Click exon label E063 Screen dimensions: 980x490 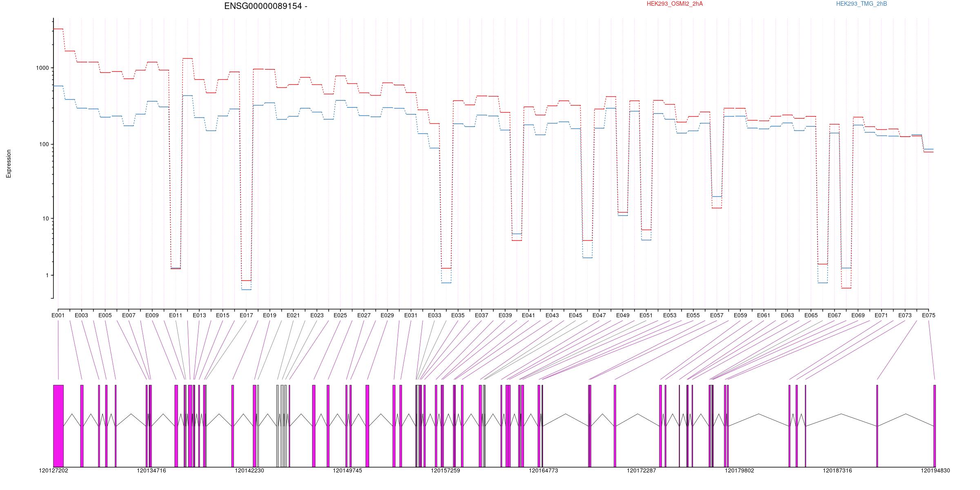(x=787, y=315)
